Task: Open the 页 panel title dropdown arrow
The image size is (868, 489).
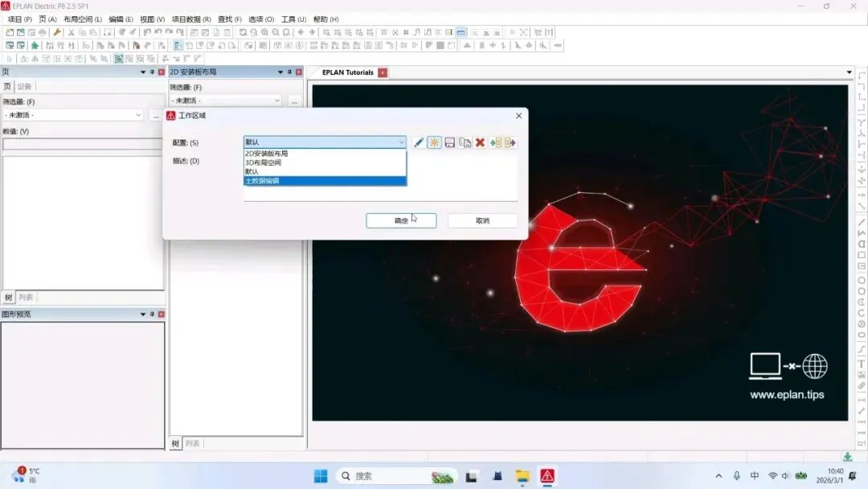Action: (x=143, y=72)
